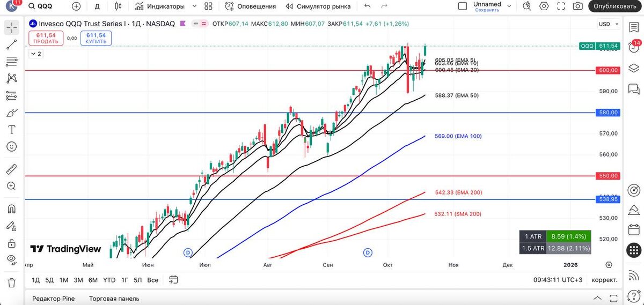Image resolution: width=644 pixels, height=305 pixels.
Task: Expand the collapsed indicators legend 2
Action: coord(36,54)
